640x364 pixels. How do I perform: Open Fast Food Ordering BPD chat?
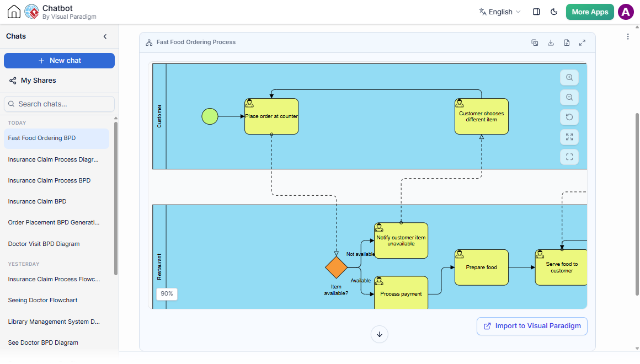pyautogui.click(x=56, y=138)
